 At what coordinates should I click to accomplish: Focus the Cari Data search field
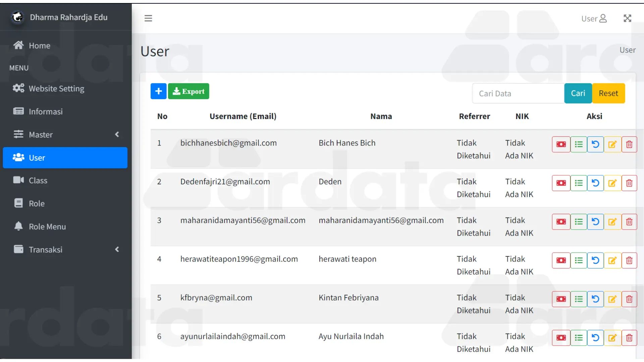518,93
